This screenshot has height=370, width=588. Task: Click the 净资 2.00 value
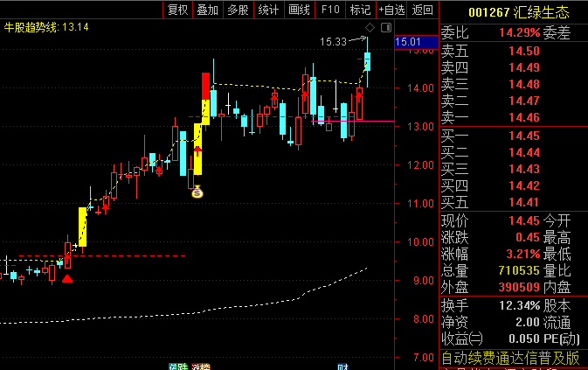tap(527, 322)
